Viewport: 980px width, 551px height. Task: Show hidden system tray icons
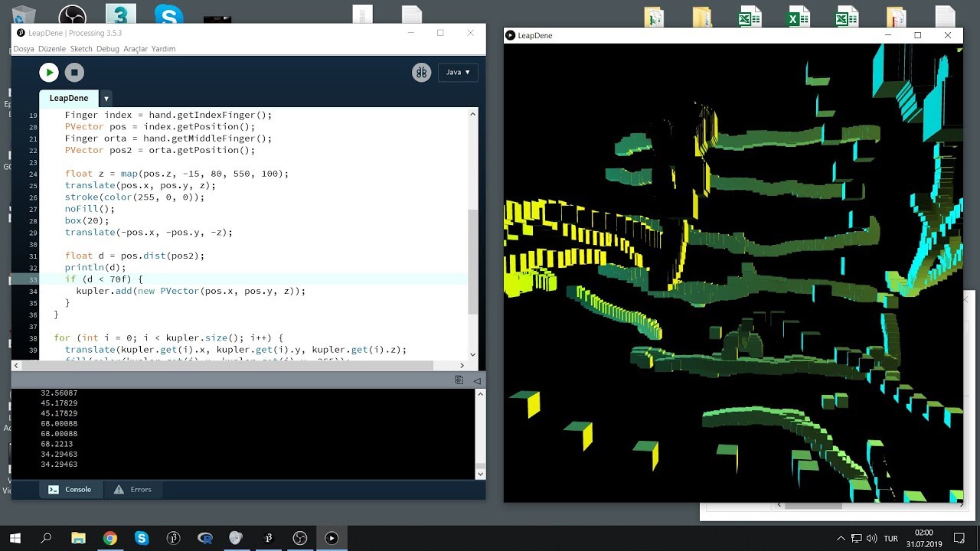tap(841, 538)
